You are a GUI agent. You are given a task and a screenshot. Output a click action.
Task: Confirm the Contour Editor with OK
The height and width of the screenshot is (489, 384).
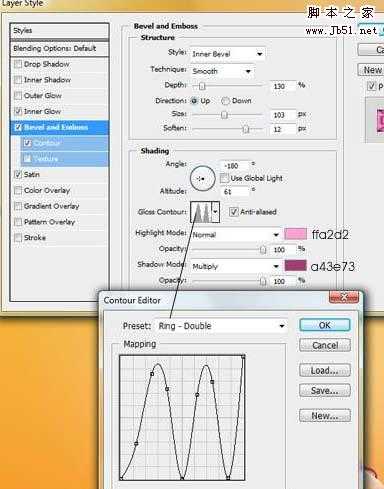click(325, 325)
